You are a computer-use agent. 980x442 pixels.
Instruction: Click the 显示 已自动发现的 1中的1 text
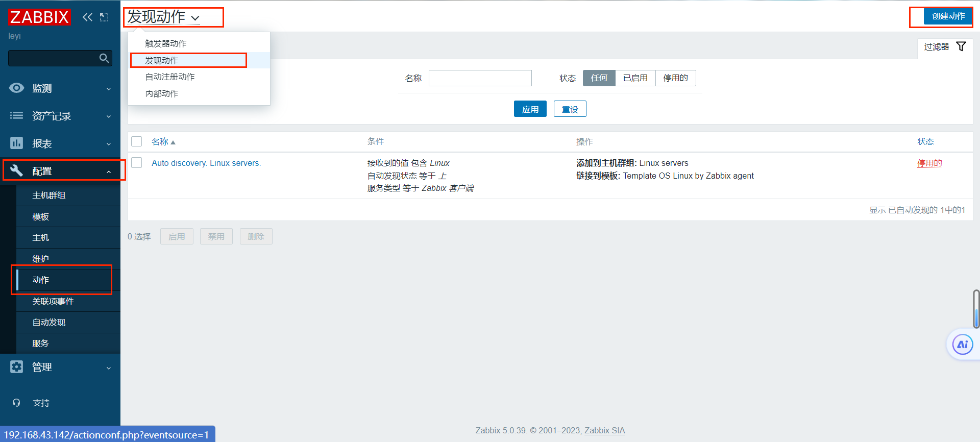(917, 210)
